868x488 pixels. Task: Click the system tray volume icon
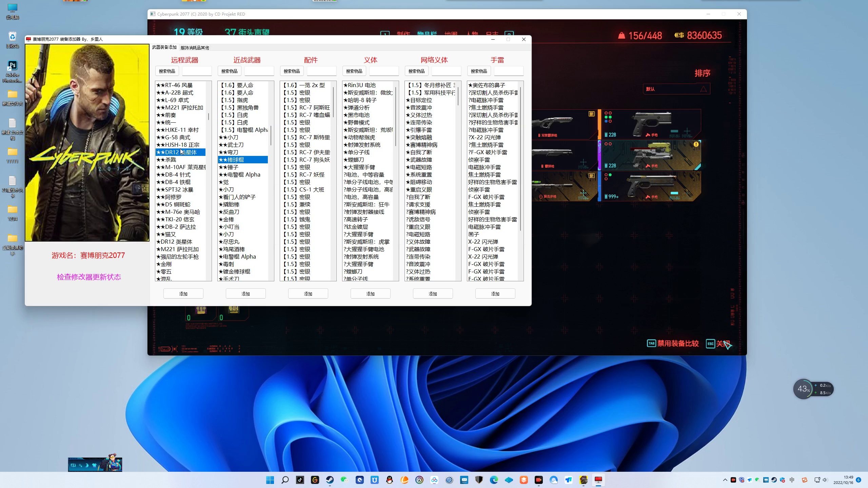[825, 480]
